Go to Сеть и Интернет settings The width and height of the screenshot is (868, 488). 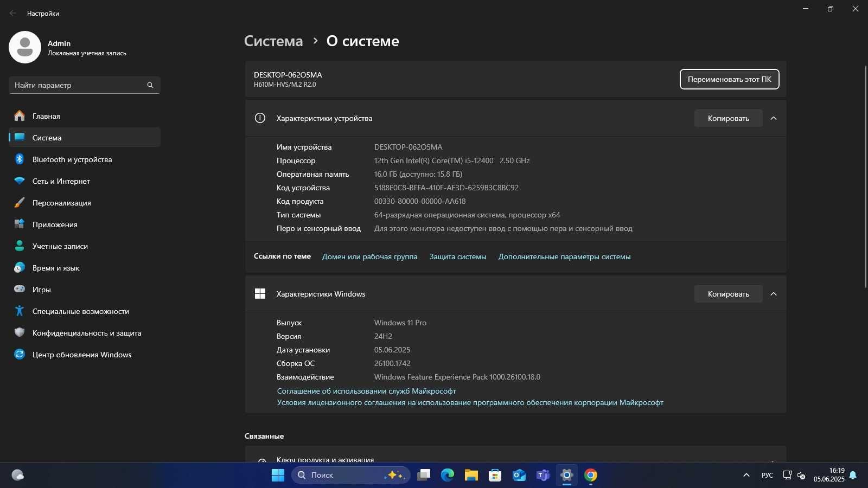85,181
